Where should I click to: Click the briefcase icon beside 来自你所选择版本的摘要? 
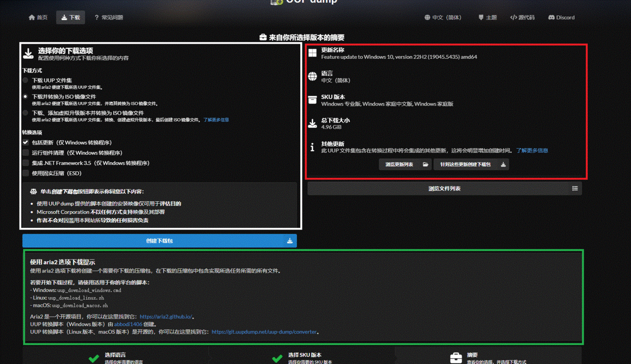tap(263, 37)
